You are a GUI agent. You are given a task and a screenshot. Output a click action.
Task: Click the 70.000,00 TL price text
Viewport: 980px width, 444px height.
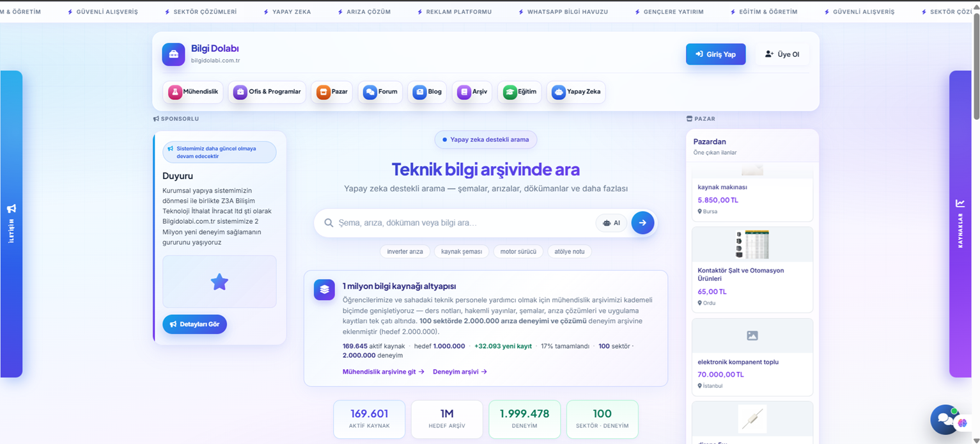pos(720,375)
